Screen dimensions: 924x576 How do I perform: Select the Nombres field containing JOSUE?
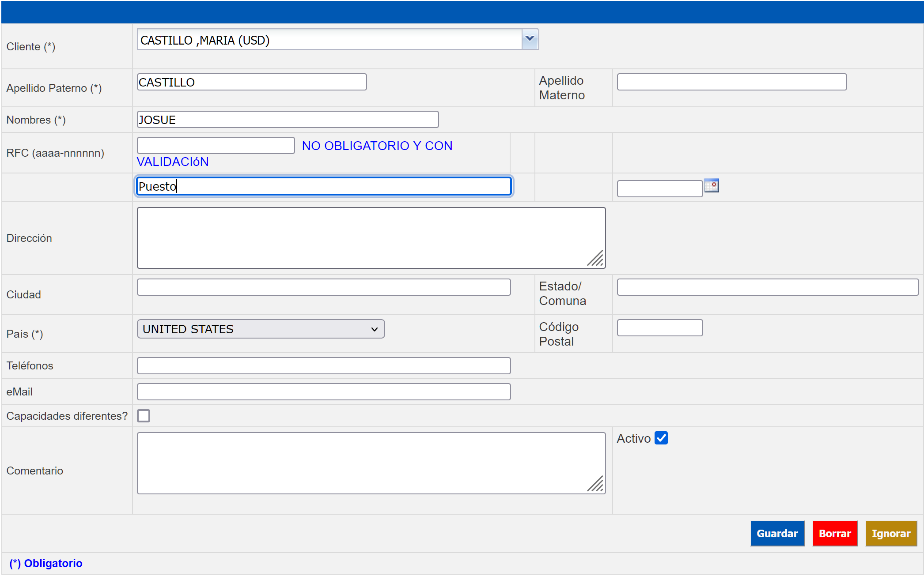pyautogui.click(x=288, y=120)
